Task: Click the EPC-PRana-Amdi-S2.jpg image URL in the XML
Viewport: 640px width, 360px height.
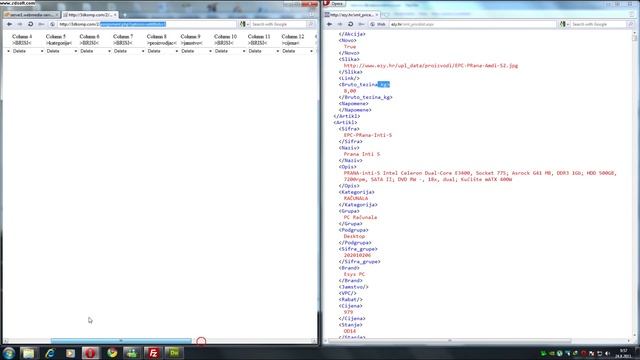Action: (x=431, y=65)
